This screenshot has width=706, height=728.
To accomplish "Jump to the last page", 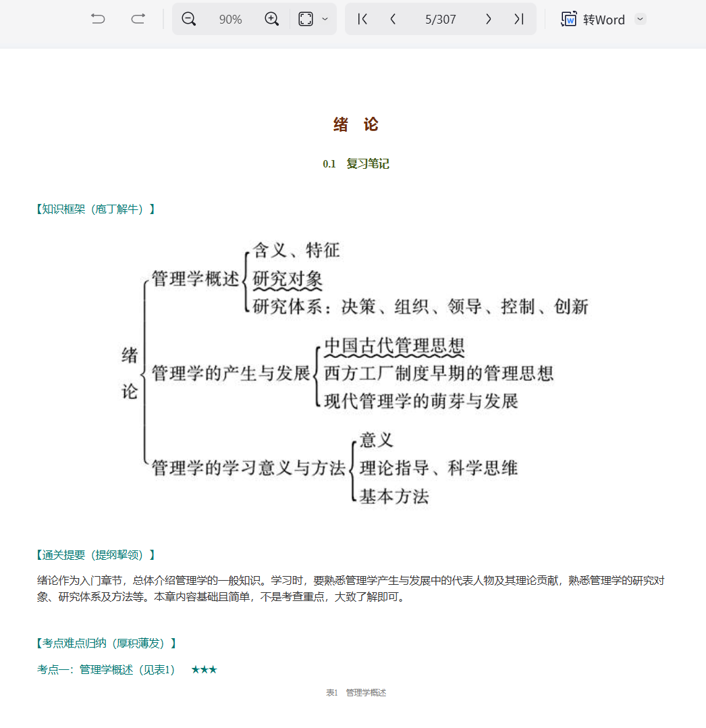I will coord(518,19).
